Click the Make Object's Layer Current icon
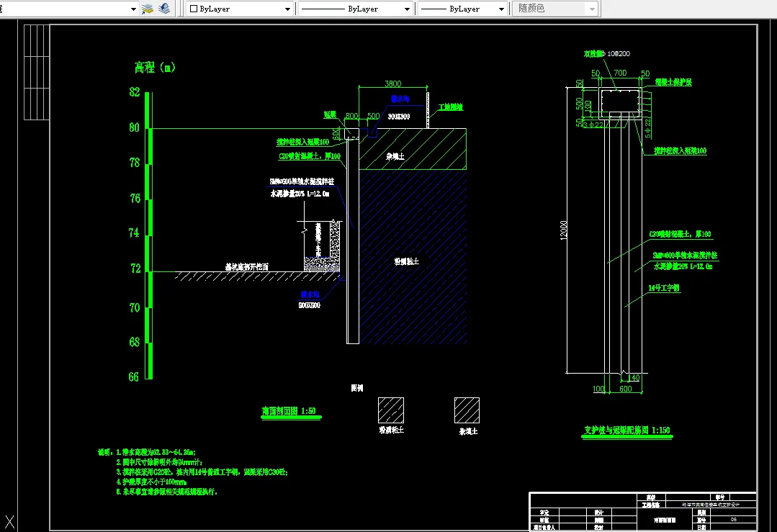Screen dimensions: 777x532 pos(148,9)
